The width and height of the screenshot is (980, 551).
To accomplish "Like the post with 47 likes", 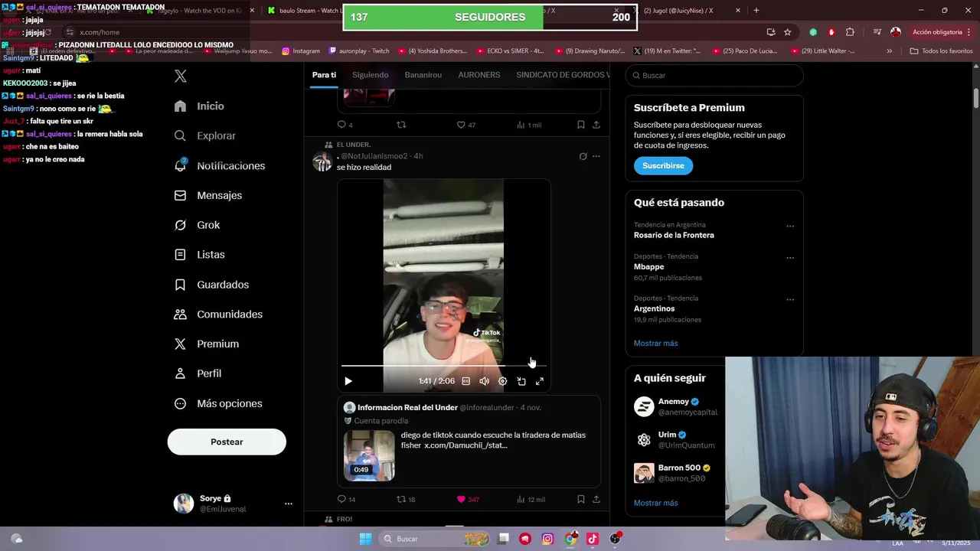I will pyautogui.click(x=465, y=125).
